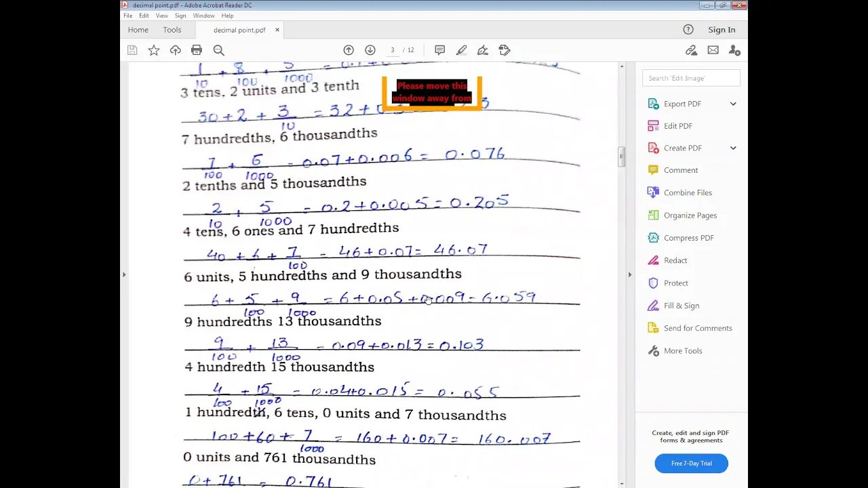Click text '7 hundredths, 6 thousandths'
This screenshot has height=488, width=868.
point(279,136)
